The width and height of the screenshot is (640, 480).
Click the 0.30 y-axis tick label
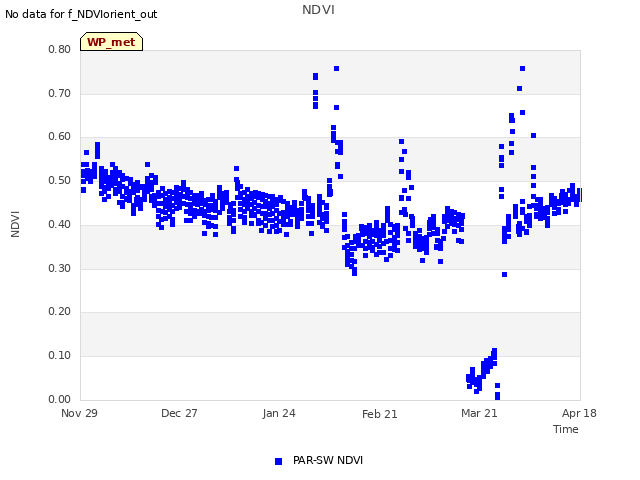60,269
